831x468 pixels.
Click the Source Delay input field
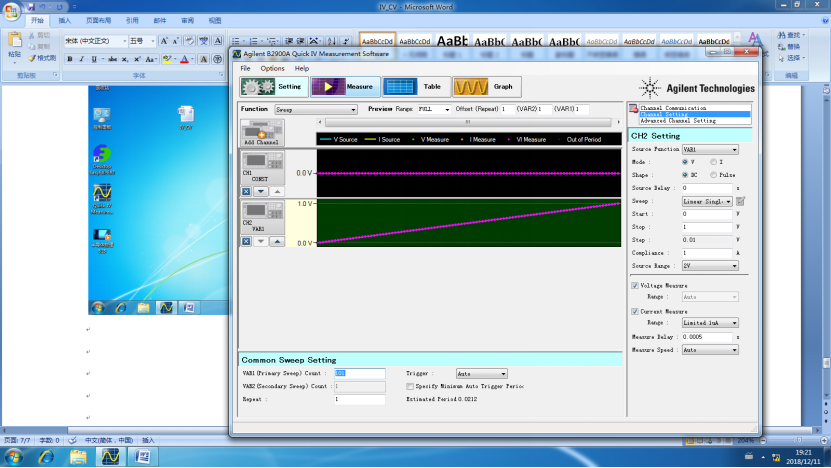707,188
